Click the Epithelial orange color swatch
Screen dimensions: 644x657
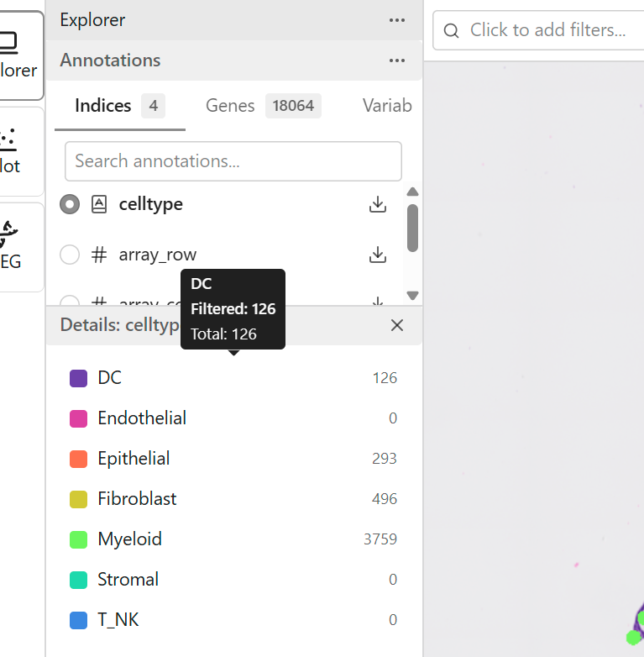(78, 459)
